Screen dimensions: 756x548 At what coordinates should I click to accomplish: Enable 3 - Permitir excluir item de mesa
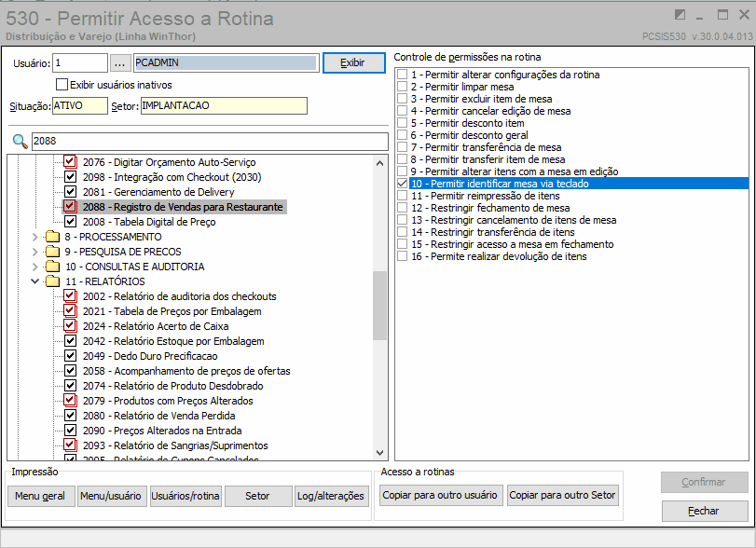pos(402,98)
